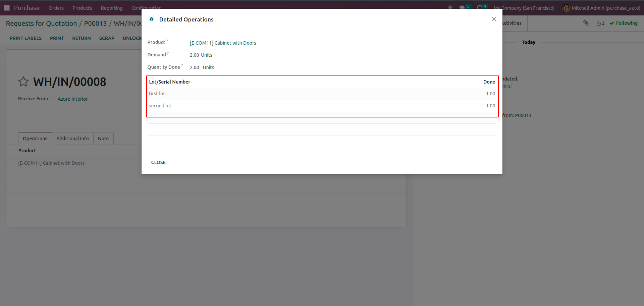Viewport: 644px width, 306px height.
Task: Toggle the Following button
Action: tap(624, 23)
